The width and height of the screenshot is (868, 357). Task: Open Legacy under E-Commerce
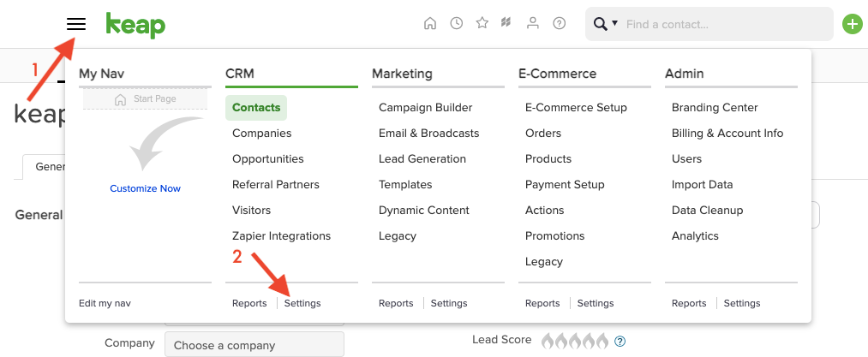[x=544, y=261]
